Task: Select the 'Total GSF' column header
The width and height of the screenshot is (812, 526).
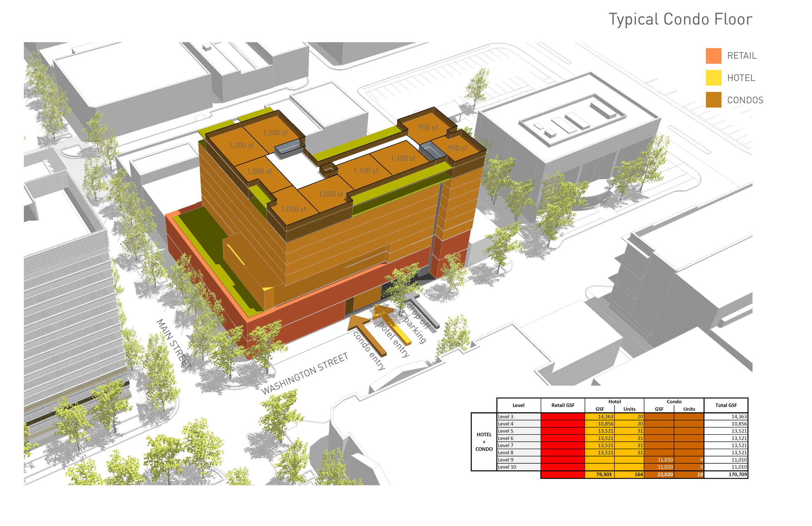Action: (x=726, y=405)
